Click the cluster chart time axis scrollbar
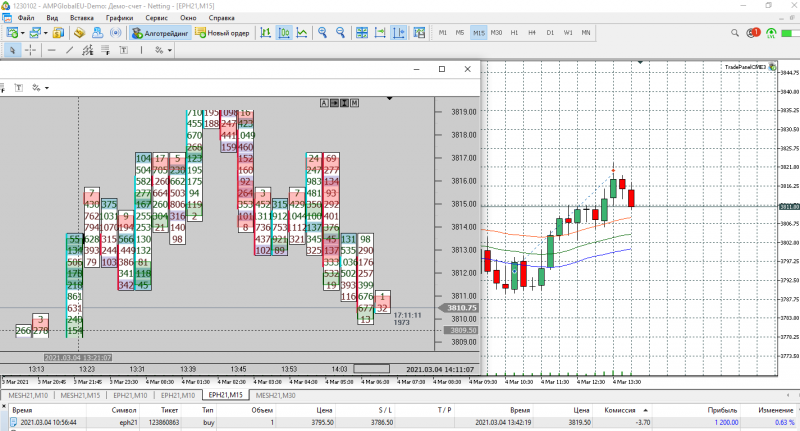 point(371,369)
